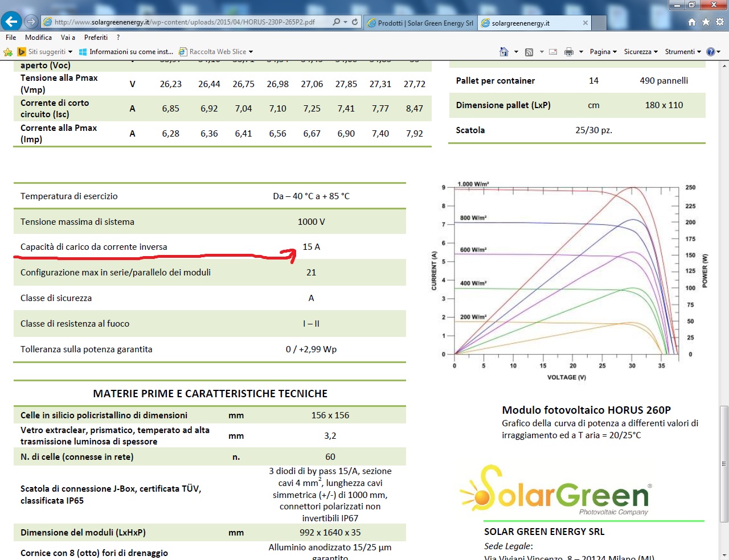
Task: Expand Siti suggeriti dropdown arrow
Action: coord(70,52)
